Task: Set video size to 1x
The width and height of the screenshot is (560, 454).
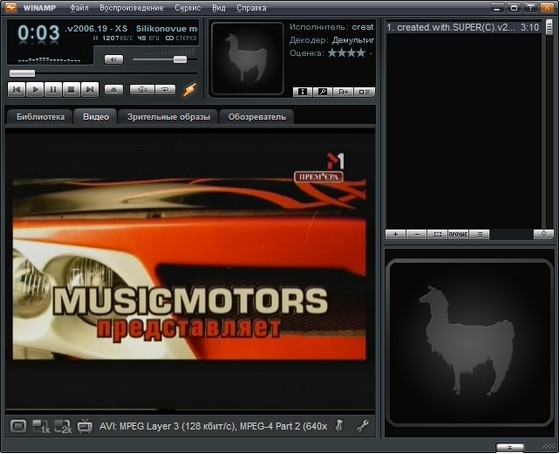Action: [41, 426]
